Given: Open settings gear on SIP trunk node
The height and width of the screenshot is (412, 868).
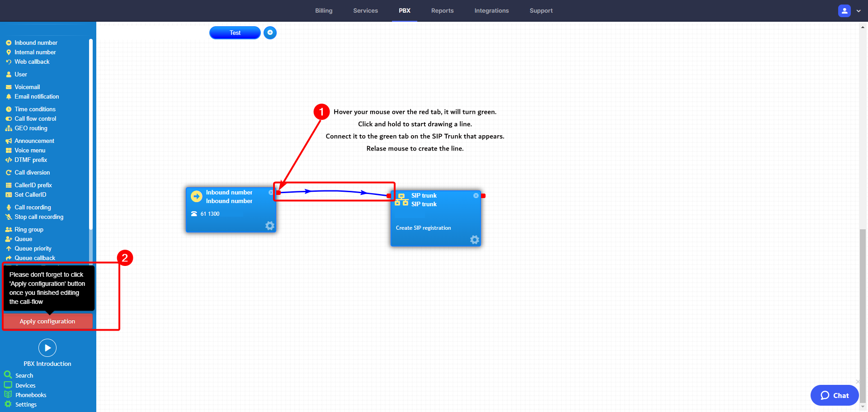Looking at the screenshot, I should click(474, 240).
